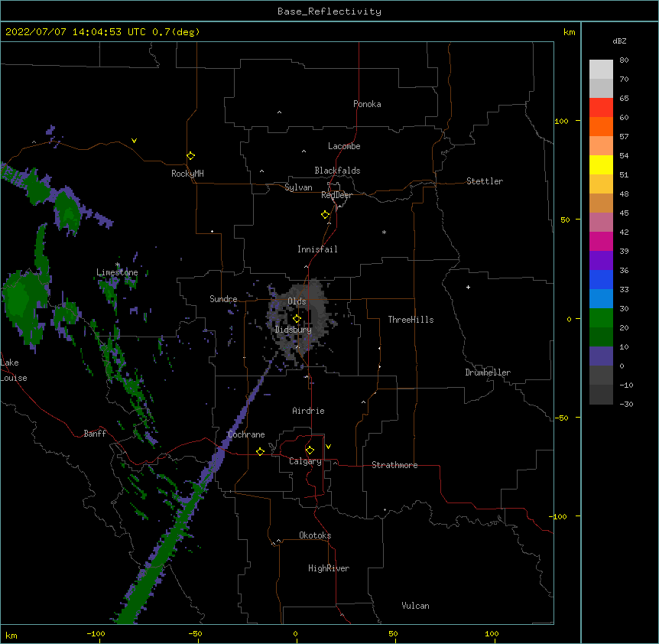Select the HighRiver map label
The height and width of the screenshot is (644, 659).
[x=329, y=568]
